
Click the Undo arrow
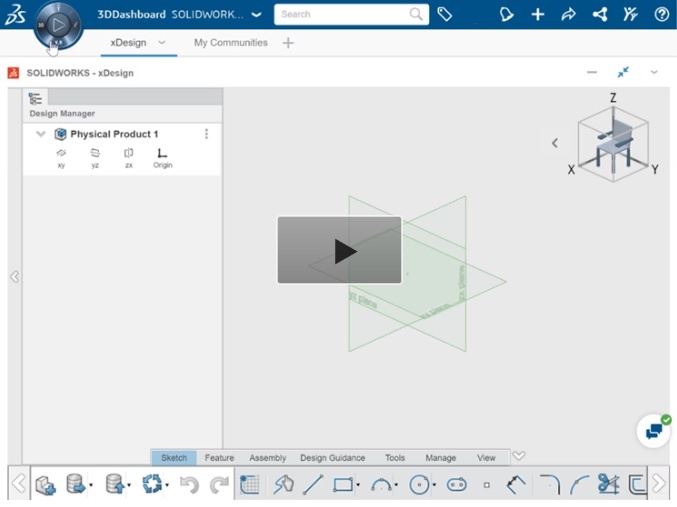click(x=189, y=485)
